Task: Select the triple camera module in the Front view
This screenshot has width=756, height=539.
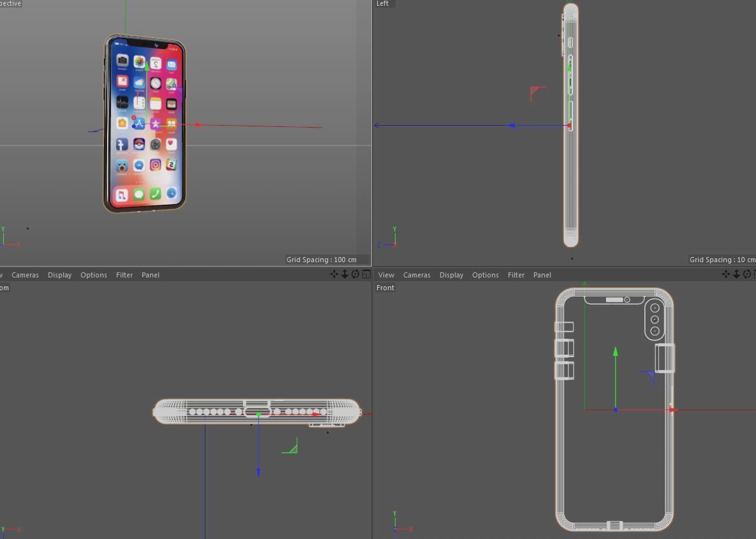Action: pyautogui.click(x=655, y=319)
